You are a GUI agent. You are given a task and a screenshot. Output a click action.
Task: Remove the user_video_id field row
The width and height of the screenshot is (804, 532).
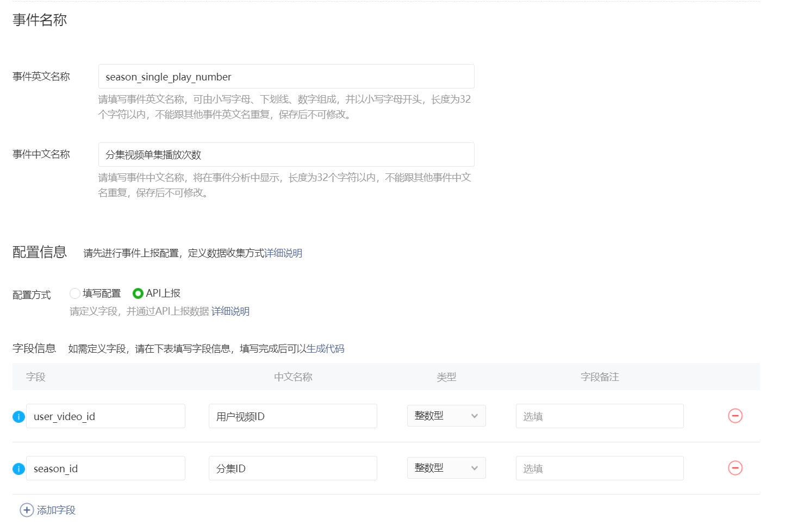tap(735, 416)
